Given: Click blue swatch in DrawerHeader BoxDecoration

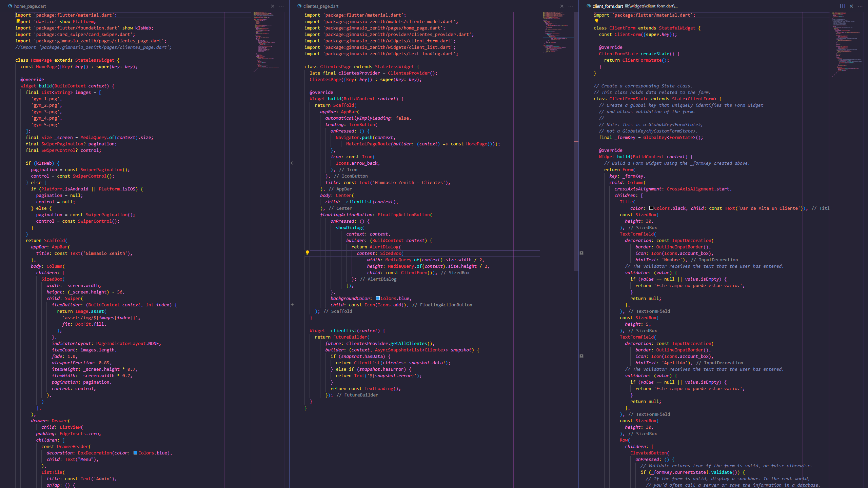Looking at the screenshot, I should click(135, 453).
